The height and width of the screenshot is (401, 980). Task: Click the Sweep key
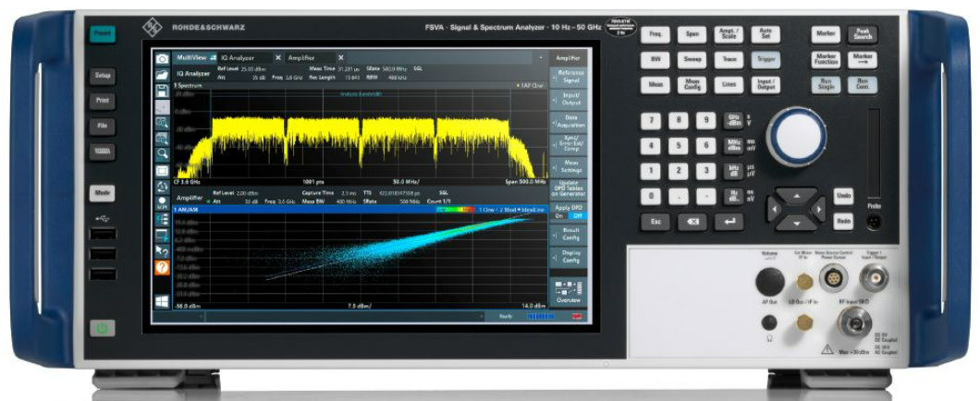692,60
